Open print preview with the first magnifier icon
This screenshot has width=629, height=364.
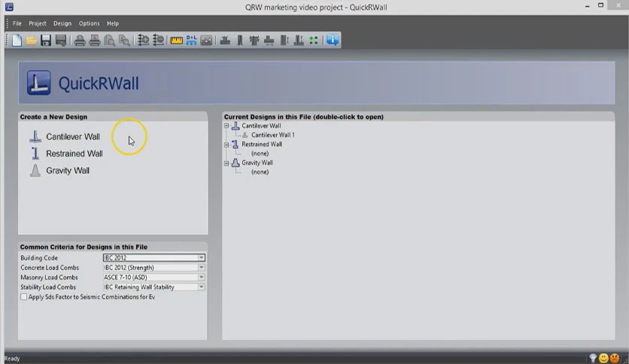pyautogui.click(x=109, y=40)
